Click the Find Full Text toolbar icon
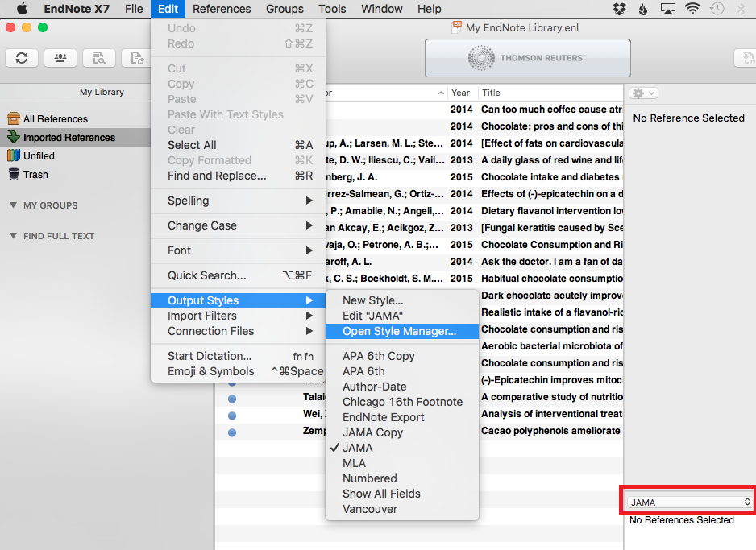Viewport: 756px width, 550px height. [99, 58]
